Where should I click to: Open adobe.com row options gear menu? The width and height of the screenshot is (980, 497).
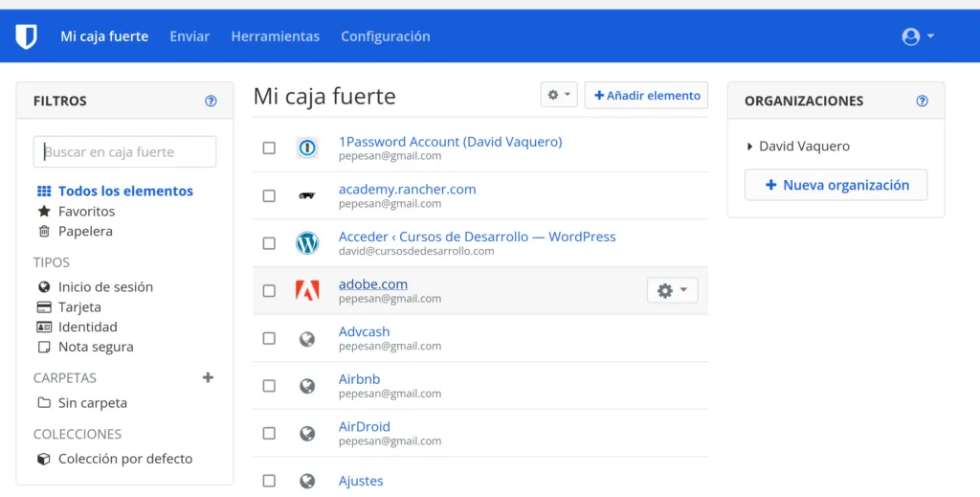point(672,290)
